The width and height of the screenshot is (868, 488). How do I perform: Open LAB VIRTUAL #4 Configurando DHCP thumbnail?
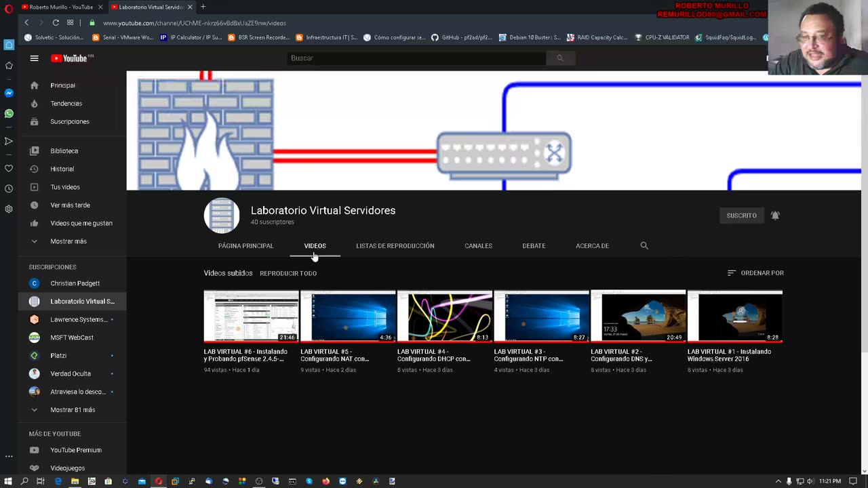tap(445, 316)
